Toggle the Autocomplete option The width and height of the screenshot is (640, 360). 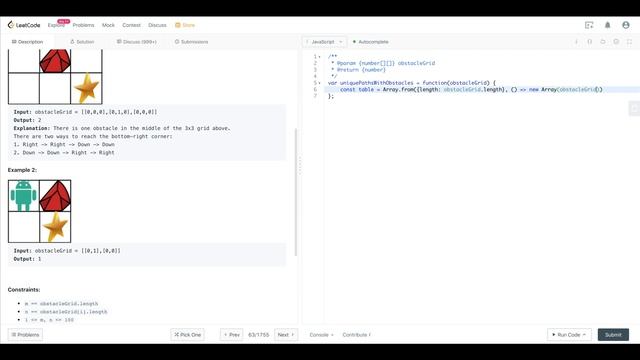point(370,42)
